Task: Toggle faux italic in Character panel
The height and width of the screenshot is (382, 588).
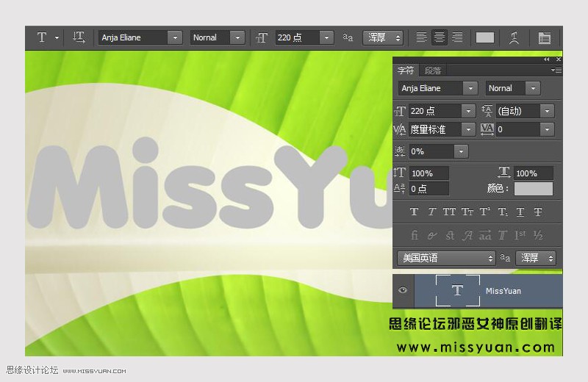Action: point(431,212)
